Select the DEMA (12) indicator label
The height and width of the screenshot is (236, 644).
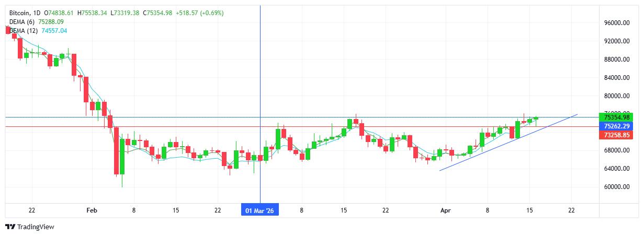point(25,31)
